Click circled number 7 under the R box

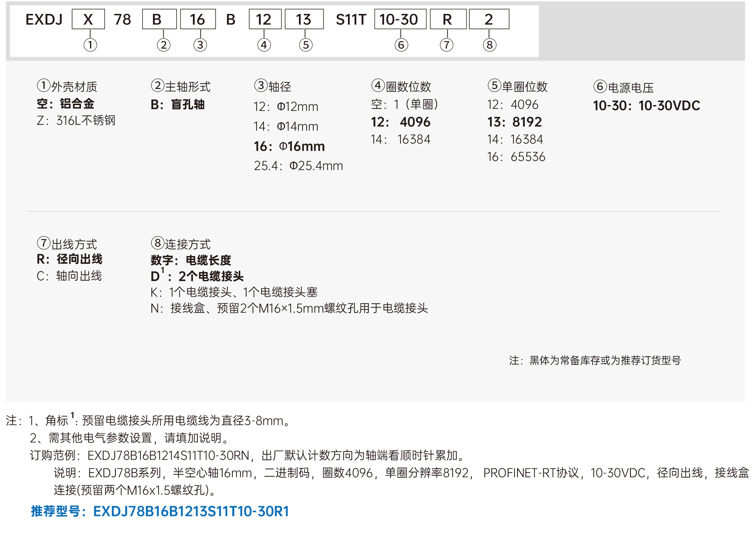point(447,45)
